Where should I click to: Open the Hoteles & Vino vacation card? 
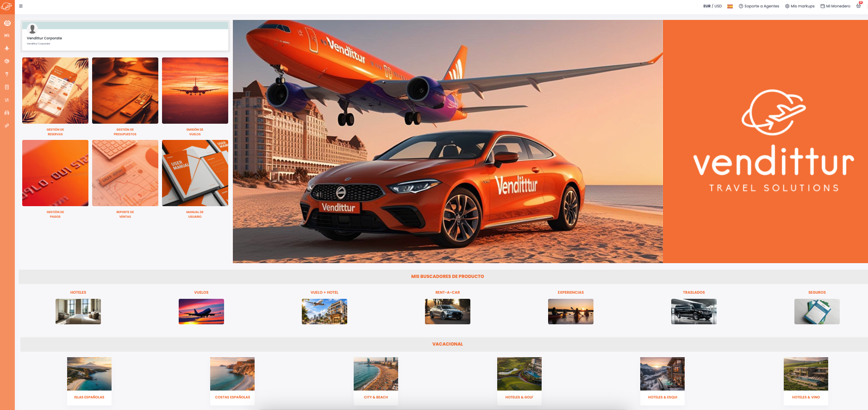click(806, 381)
